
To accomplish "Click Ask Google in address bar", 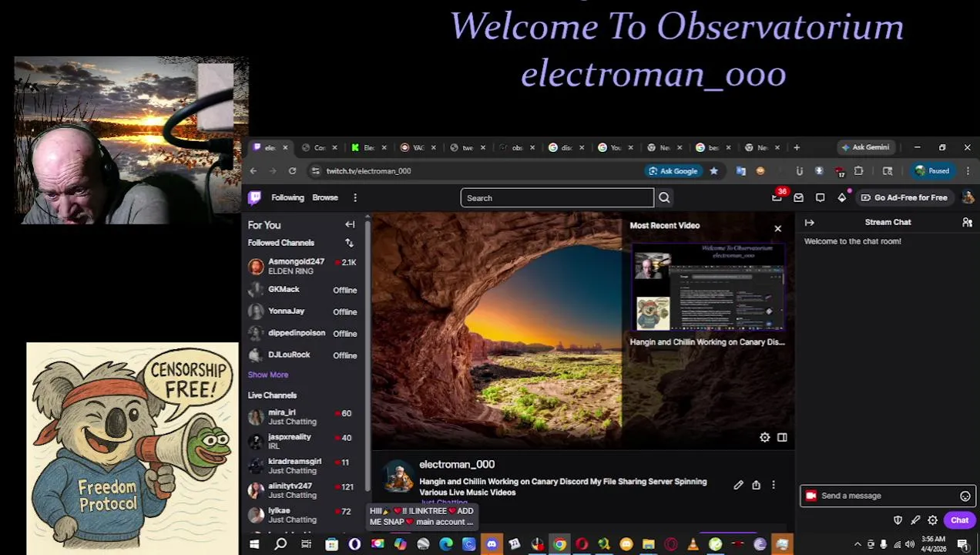I will pyautogui.click(x=673, y=171).
